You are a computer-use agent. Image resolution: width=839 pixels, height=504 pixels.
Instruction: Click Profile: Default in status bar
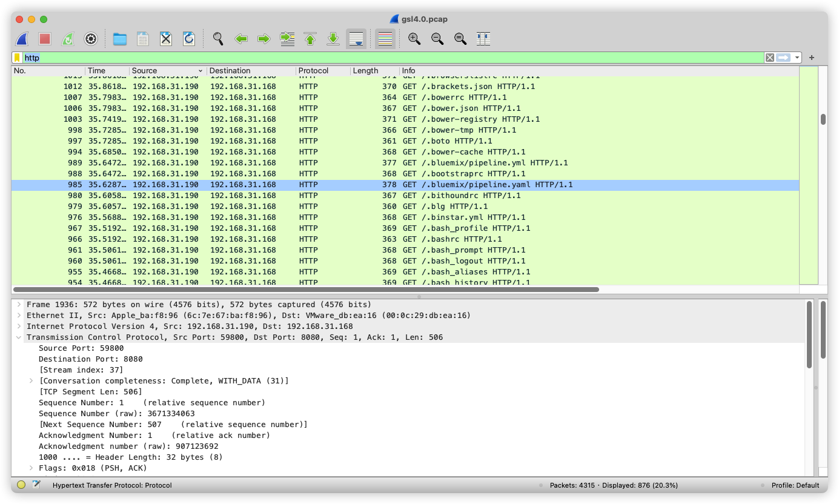[x=795, y=485]
